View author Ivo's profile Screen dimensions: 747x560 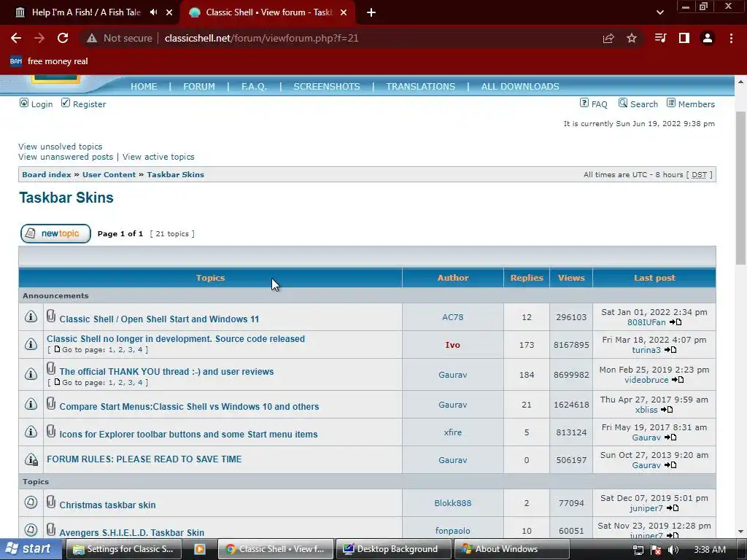click(x=452, y=345)
